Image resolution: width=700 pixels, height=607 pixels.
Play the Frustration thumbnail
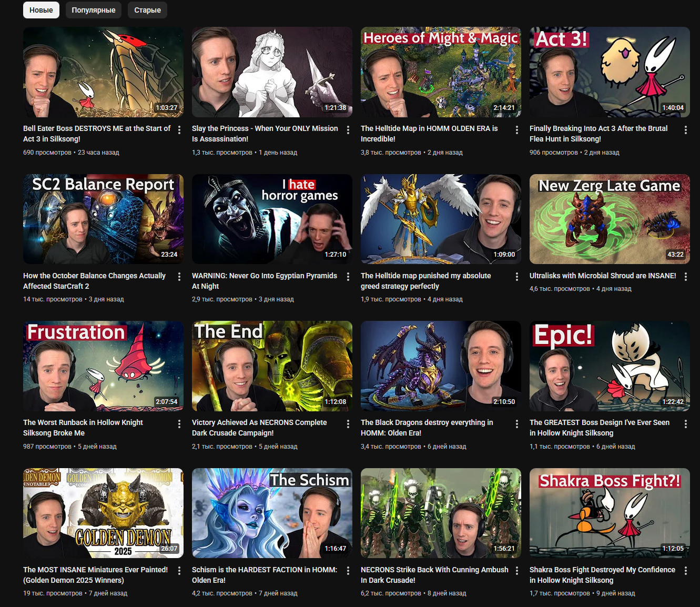(103, 366)
